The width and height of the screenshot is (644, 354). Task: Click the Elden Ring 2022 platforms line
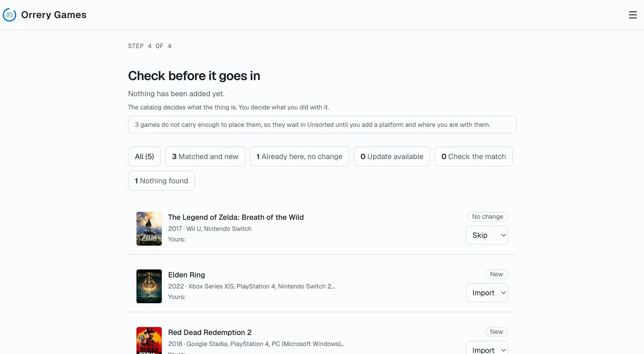[x=252, y=286]
